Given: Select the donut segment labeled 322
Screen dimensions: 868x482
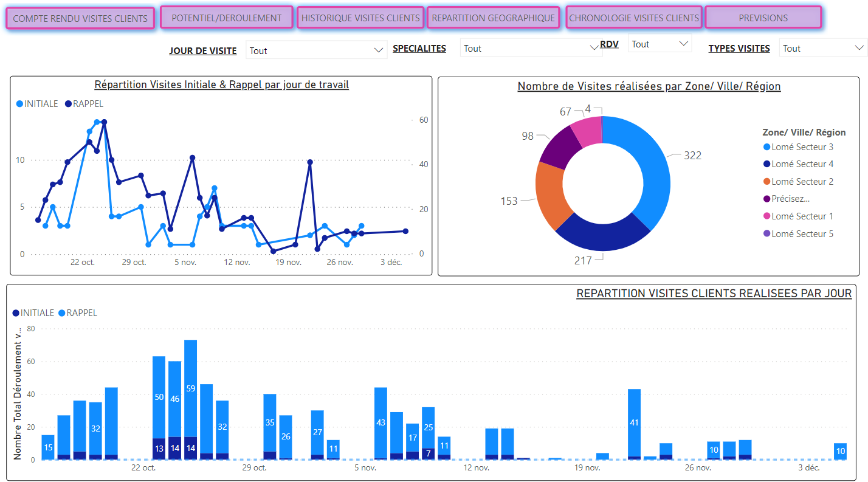Looking at the screenshot, I should click(646, 164).
